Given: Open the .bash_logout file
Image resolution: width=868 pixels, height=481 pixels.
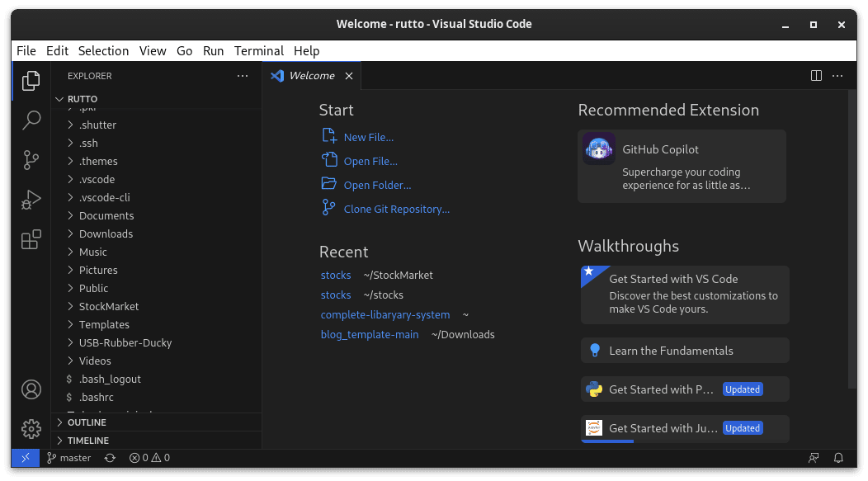Looking at the screenshot, I should 156,380.
